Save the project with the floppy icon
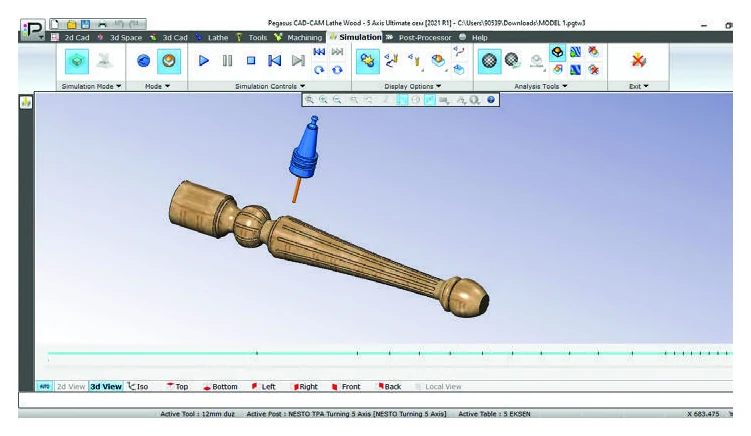The image size is (751, 436). 85,24
